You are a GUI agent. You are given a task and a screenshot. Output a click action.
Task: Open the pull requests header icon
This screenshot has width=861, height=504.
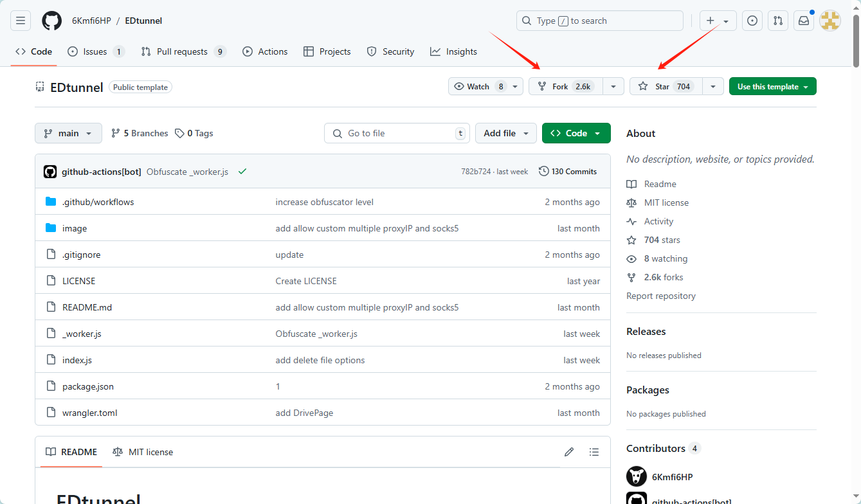tap(778, 21)
